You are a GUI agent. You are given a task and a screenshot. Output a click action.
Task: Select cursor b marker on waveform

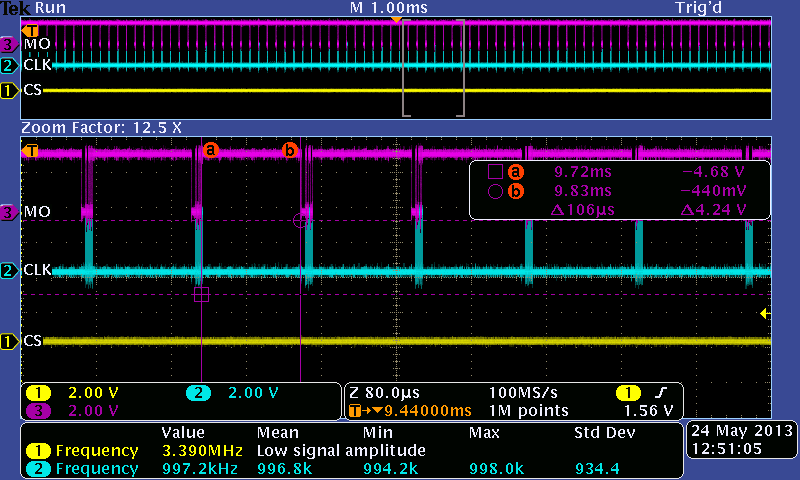tap(290, 150)
